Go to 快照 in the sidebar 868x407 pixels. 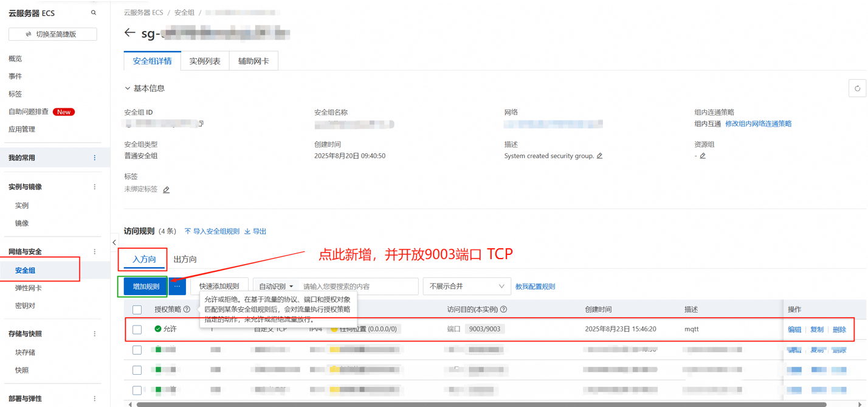pos(22,370)
